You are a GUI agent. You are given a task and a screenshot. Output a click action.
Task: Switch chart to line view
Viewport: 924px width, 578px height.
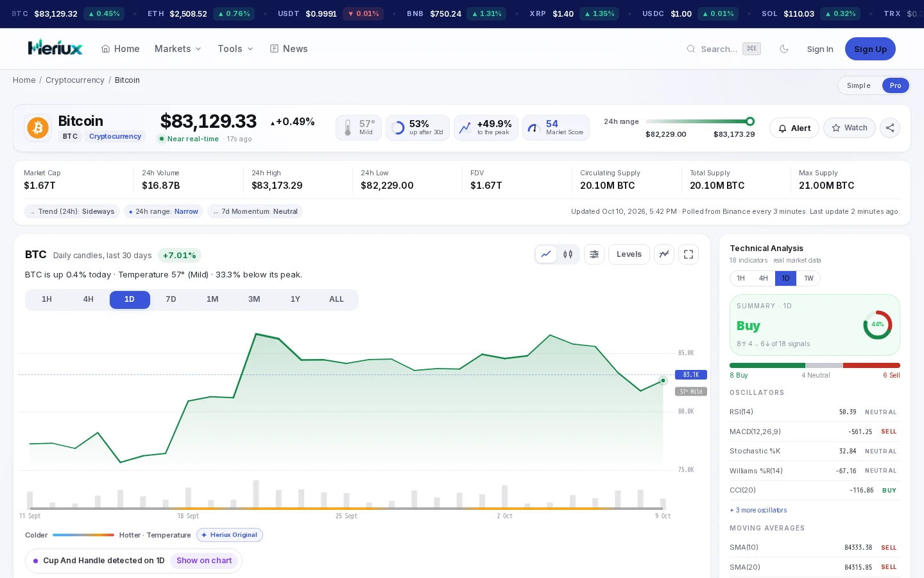tap(546, 254)
